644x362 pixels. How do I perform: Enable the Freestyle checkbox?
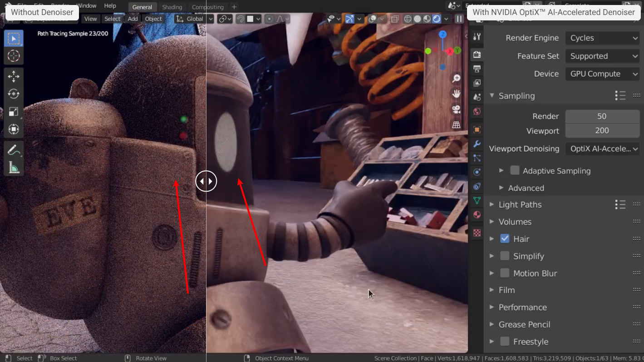point(505,341)
